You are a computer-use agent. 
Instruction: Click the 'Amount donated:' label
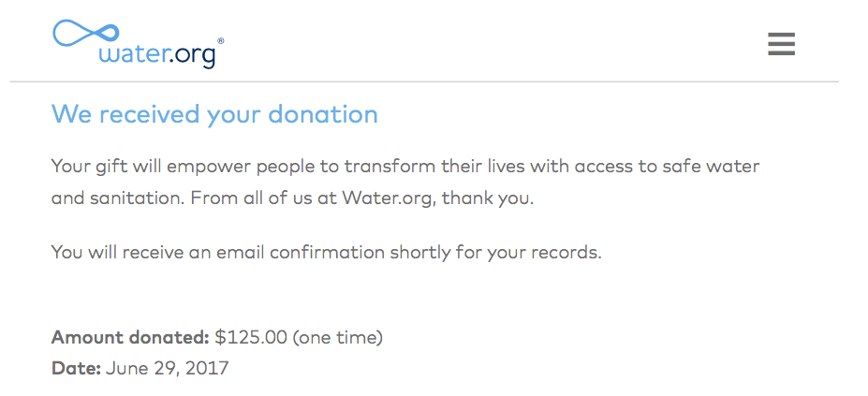point(130,337)
